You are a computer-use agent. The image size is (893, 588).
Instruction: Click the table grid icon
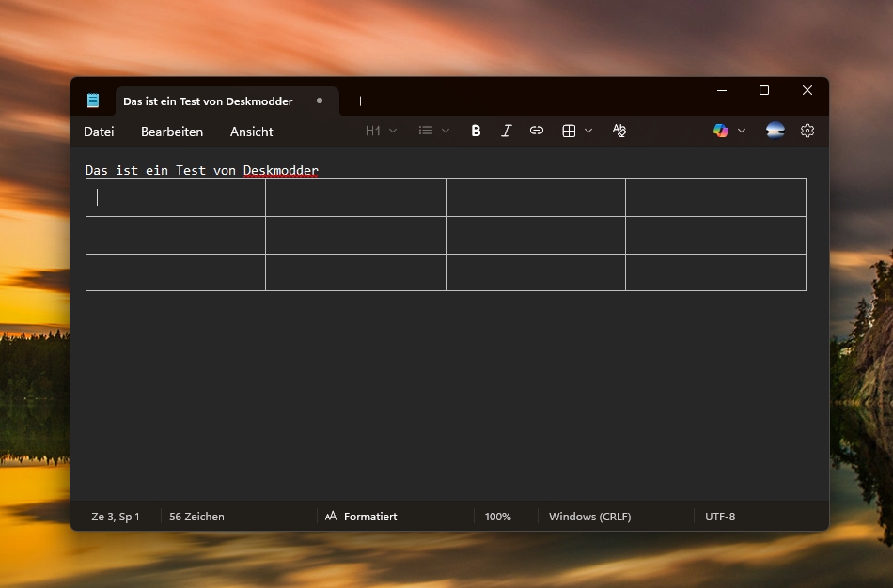click(x=569, y=131)
